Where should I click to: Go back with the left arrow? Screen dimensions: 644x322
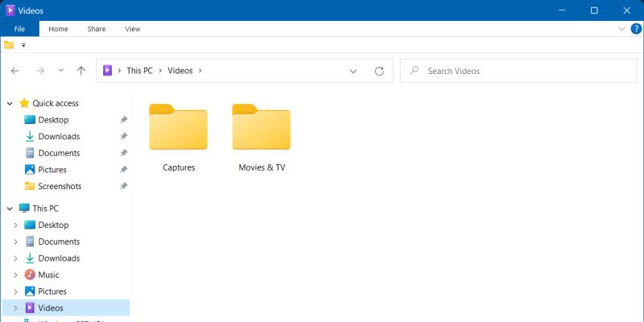14,71
